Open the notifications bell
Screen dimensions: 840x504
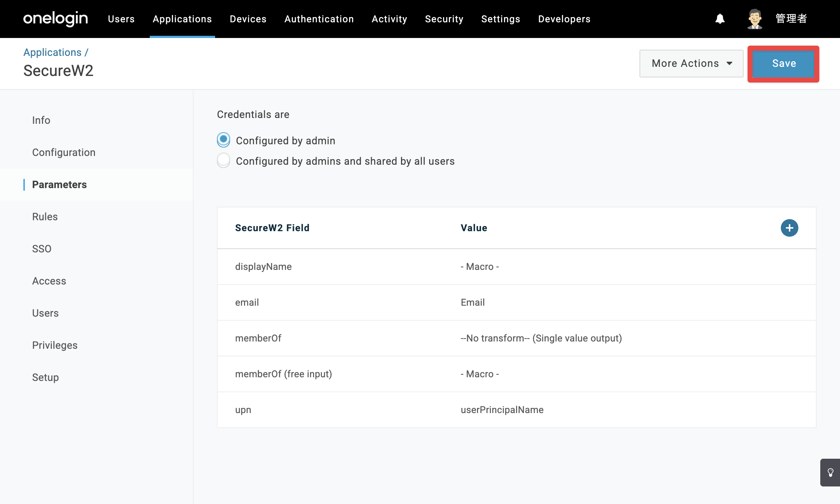[x=720, y=19]
